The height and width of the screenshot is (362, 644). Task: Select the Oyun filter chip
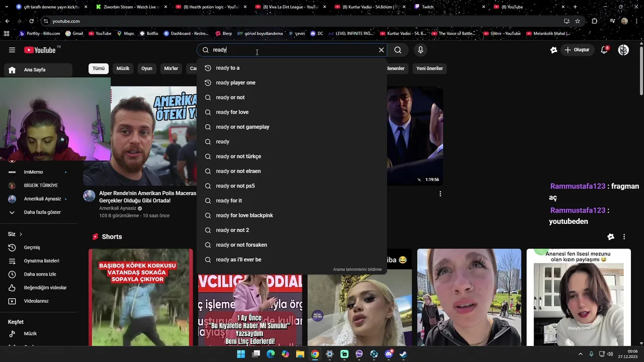click(147, 68)
